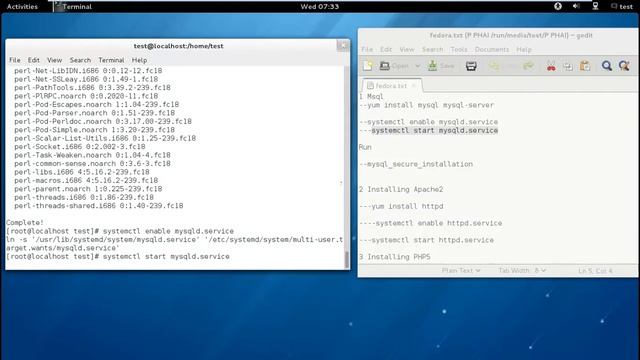Viewport: 640px width, 360px height.
Task: Click the systemctl enable httpd.service line
Action: (x=431, y=223)
